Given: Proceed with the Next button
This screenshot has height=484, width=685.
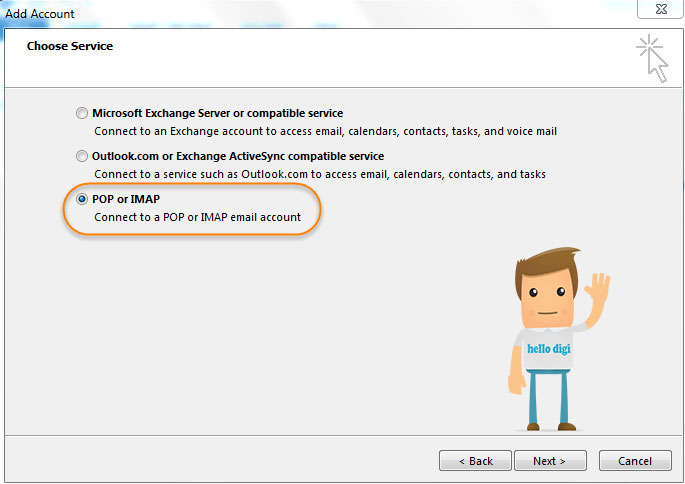Looking at the screenshot, I should (550, 461).
